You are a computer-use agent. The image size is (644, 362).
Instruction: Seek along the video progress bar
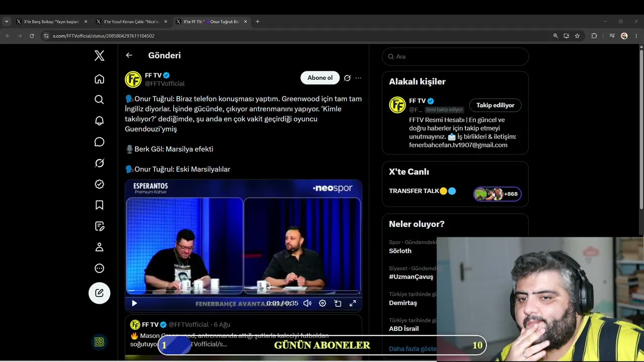click(244, 292)
